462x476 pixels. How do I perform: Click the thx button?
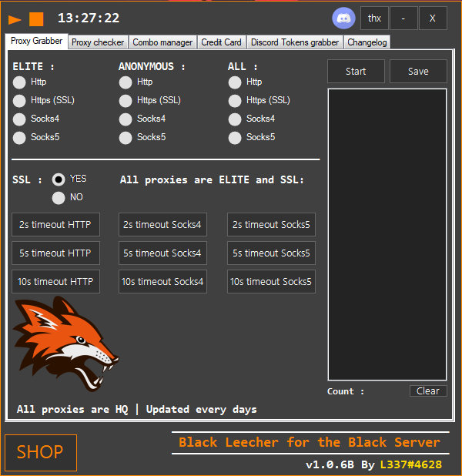pyautogui.click(x=374, y=18)
